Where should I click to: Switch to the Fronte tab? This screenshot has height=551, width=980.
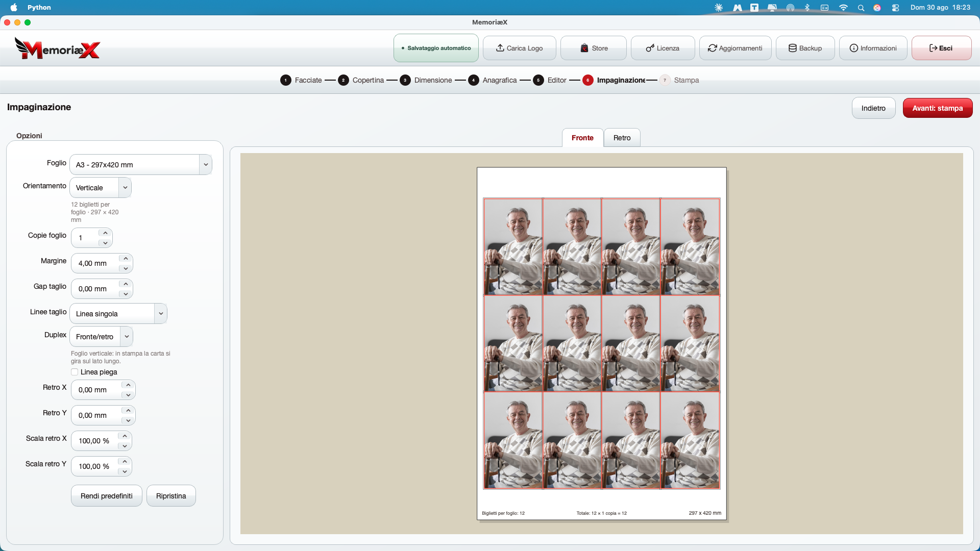[x=582, y=138]
